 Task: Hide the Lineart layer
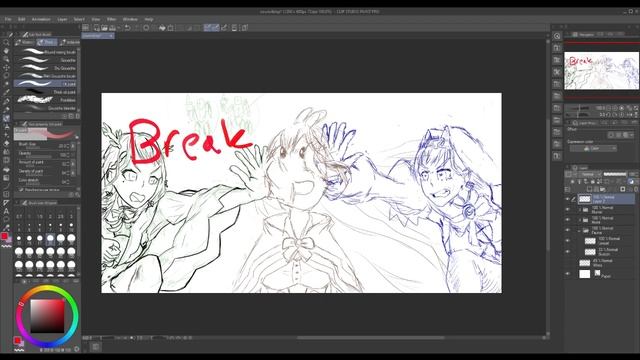point(567,241)
